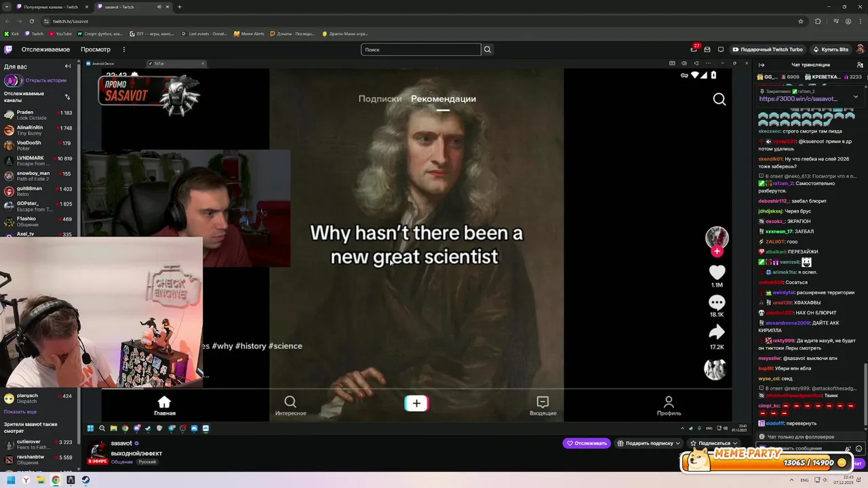The height and width of the screenshot is (488, 868).
Task: Open planyach Dispatch channel
Action: coord(38,398)
